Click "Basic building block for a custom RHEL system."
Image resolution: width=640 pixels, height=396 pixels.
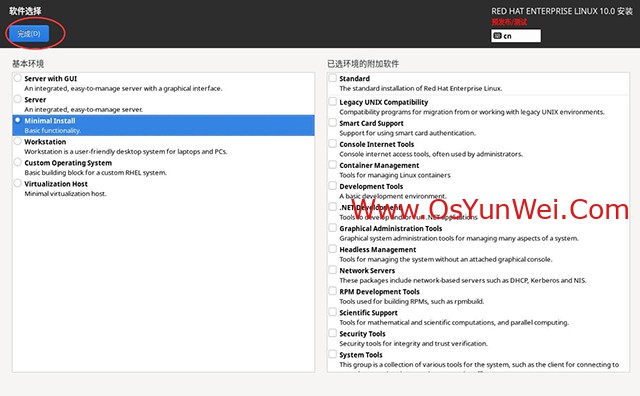point(96,172)
